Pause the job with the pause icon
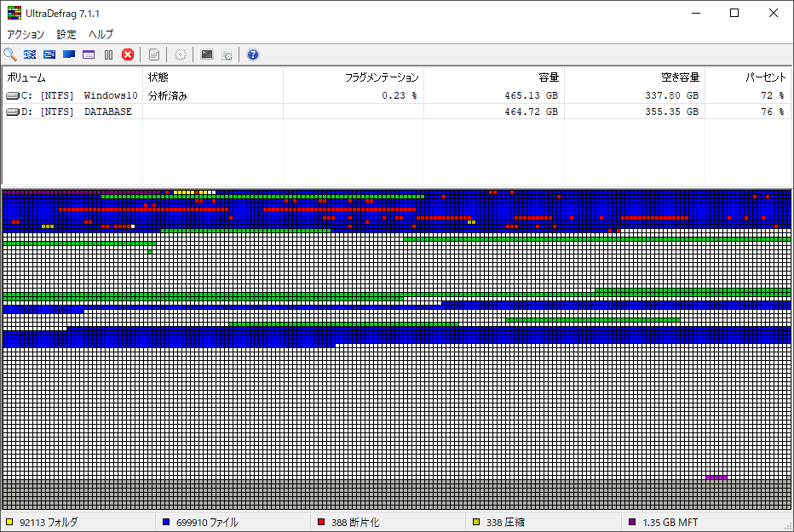Screen dimensions: 794x532 [108, 54]
